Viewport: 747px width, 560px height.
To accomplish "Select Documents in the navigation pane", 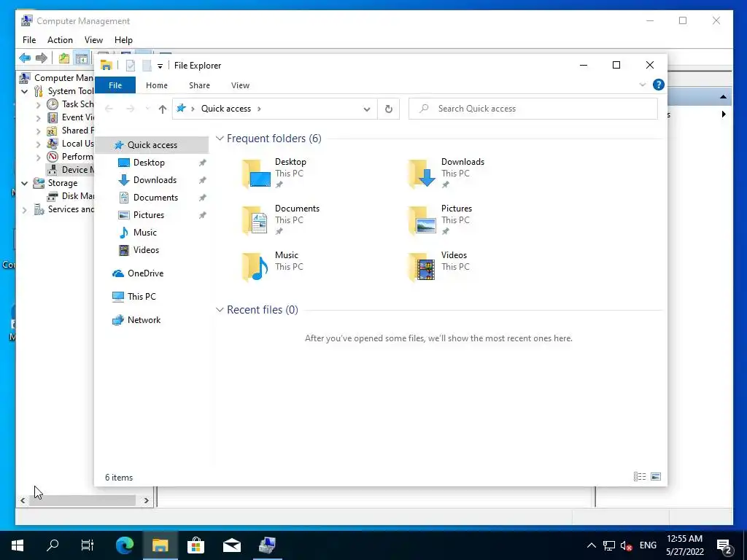I will pos(155,198).
